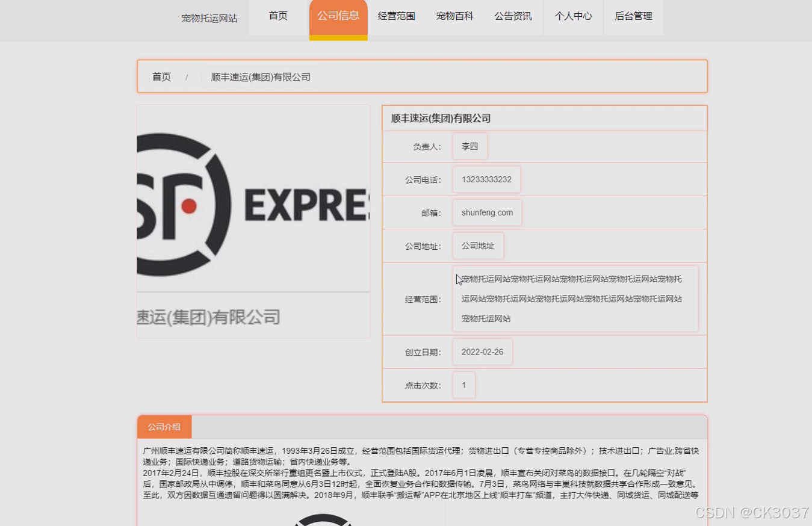Click the introduction paragraph starting 广州顺丰速运有限公司
This screenshot has height=526, width=812.
421,456
